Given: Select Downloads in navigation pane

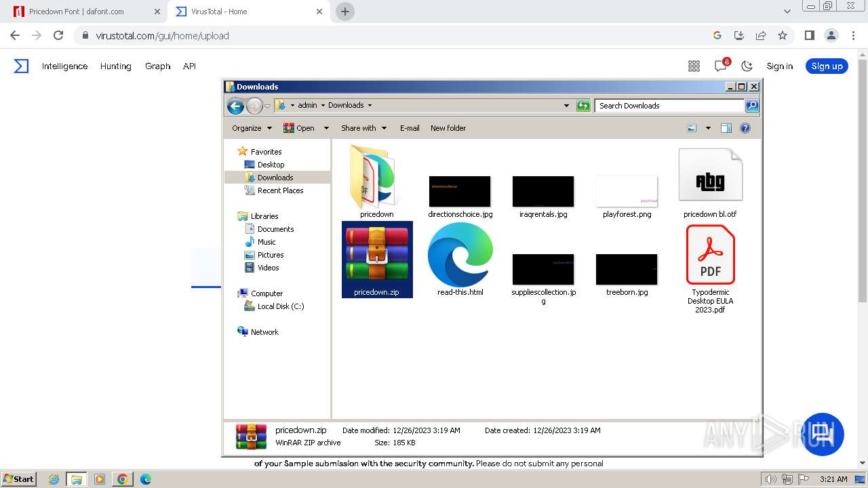Looking at the screenshot, I should click(275, 178).
